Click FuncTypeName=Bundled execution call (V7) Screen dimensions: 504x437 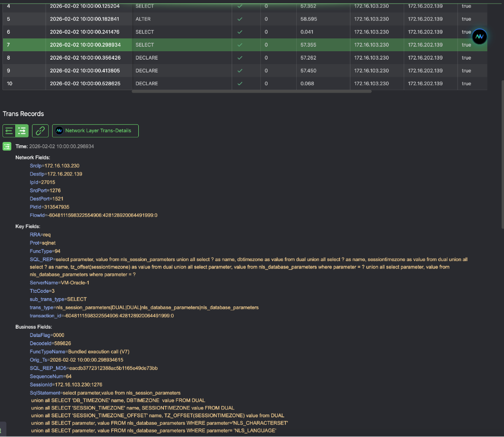point(80,352)
